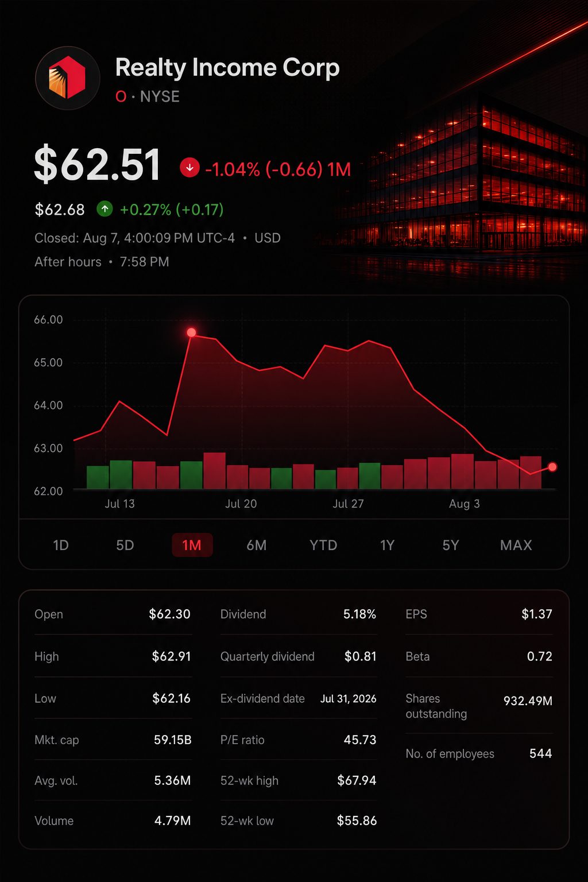Click the No. of employees value 544

tap(540, 753)
